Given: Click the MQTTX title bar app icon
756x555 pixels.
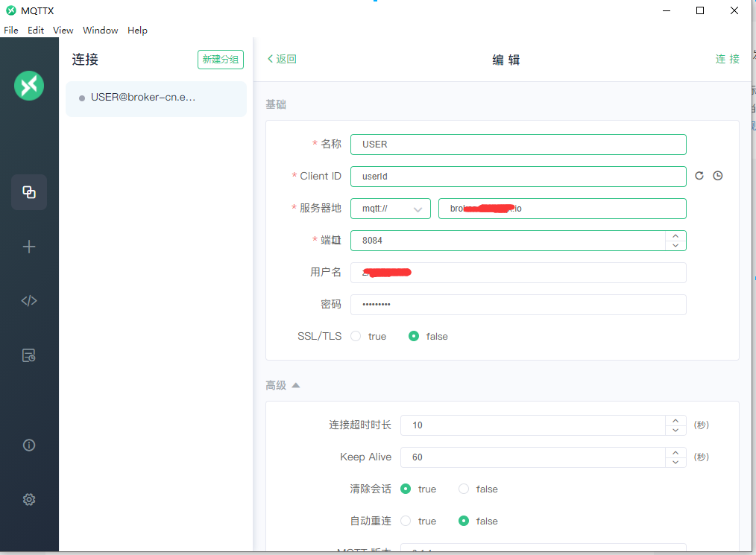Looking at the screenshot, I should coord(10,10).
